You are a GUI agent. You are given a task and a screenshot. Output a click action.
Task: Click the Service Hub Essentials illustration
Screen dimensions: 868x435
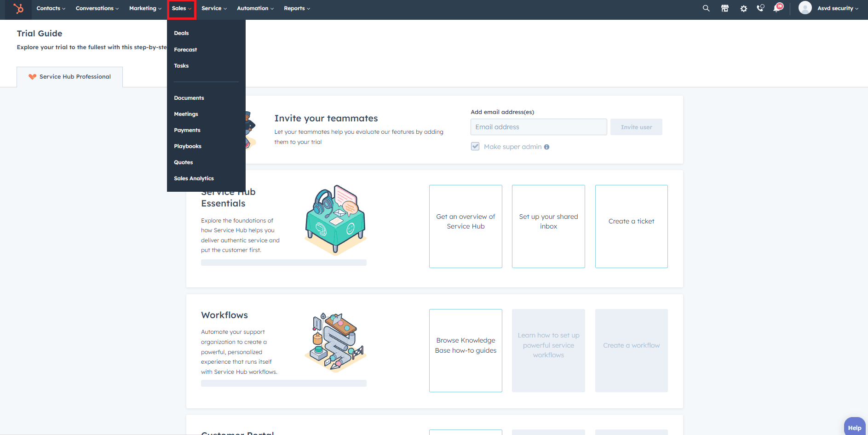tap(335, 220)
